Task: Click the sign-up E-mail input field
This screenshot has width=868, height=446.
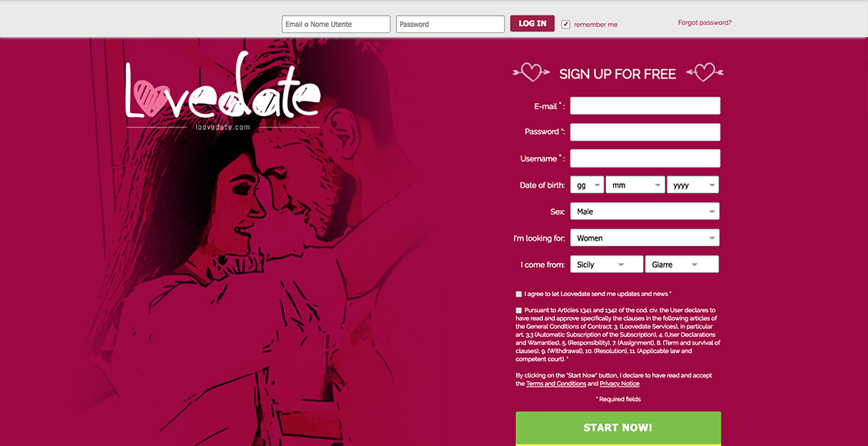Action: 645,106
